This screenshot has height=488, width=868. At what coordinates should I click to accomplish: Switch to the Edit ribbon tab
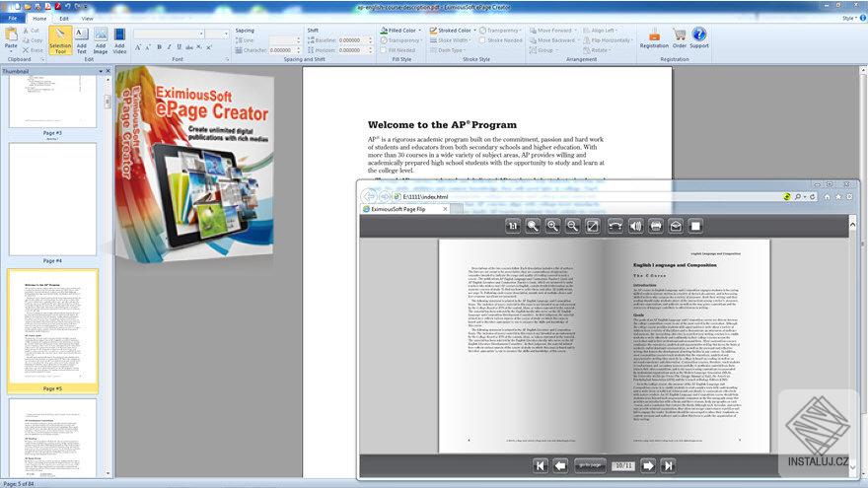64,19
